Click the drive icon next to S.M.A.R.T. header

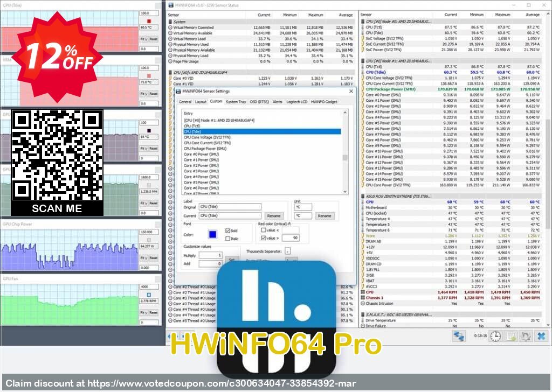pyautogui.click(x=363, y=314)
